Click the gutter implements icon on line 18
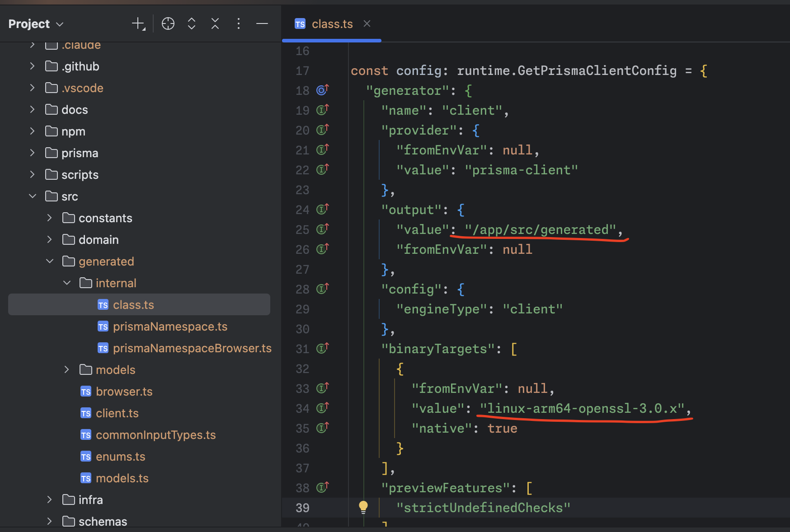This screenshot has height=532, width=790. [x=322, y=90]
